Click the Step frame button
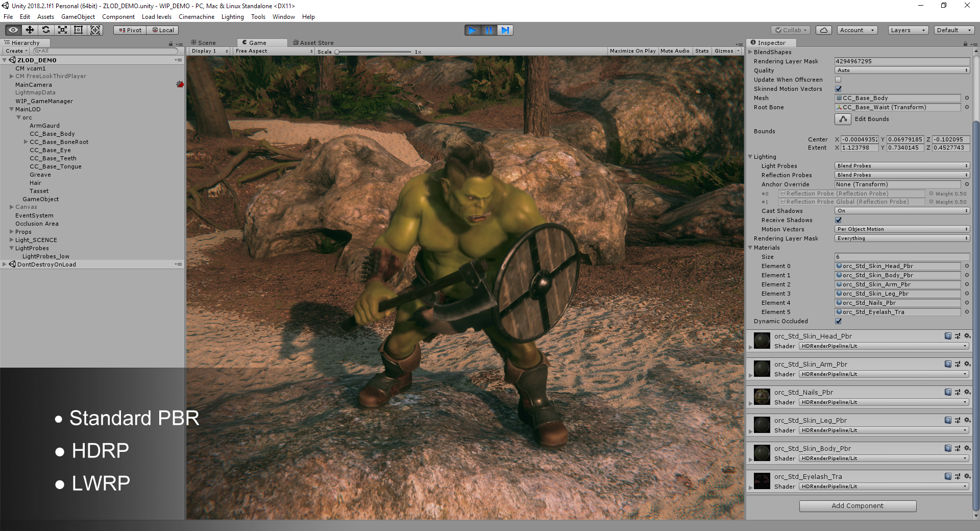Image resolution: width=980 pixels, height=531 pixels. (x=505, y=30)
